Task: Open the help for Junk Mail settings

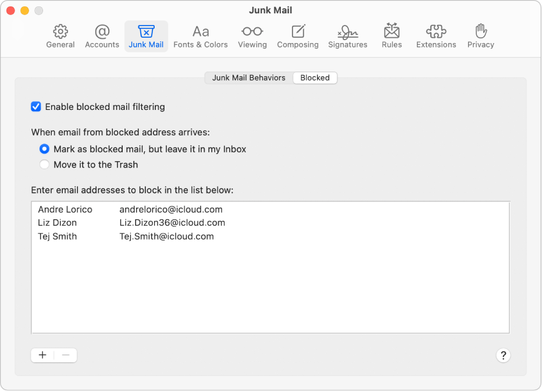Action: (503, 355)
